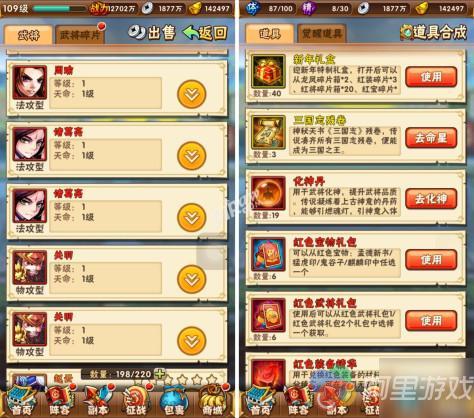This screenshot has height=418, width=474.
Task: Expand the first 关羽 hero entry
Action: [192, 279]
